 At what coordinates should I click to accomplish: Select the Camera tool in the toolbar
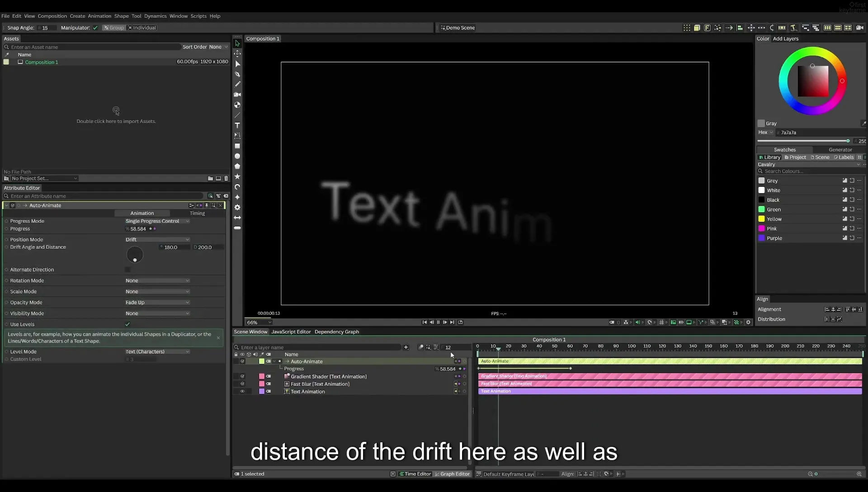(x=237, y=95)
